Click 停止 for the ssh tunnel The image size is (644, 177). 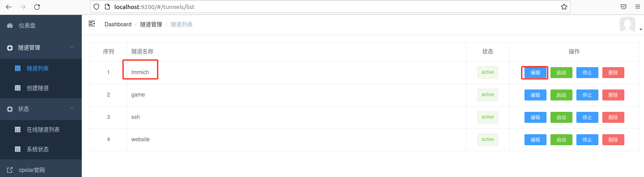click(x=587, y=117)
